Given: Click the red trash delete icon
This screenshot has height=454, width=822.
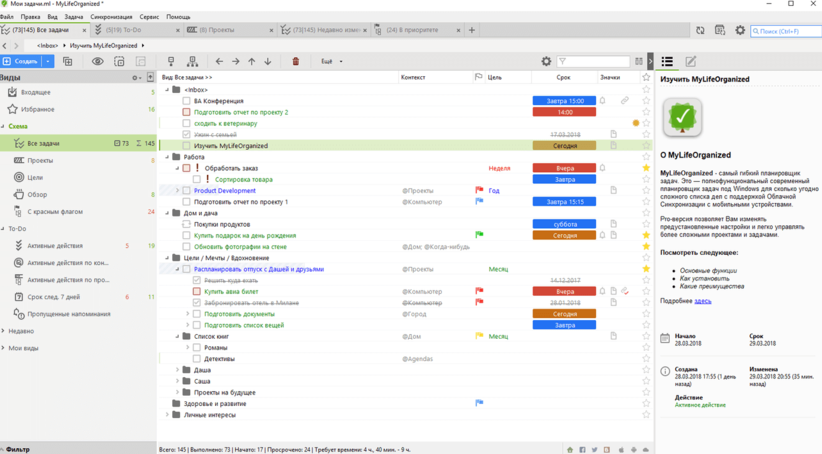Looking at the screenshot, I should [296, 61].
